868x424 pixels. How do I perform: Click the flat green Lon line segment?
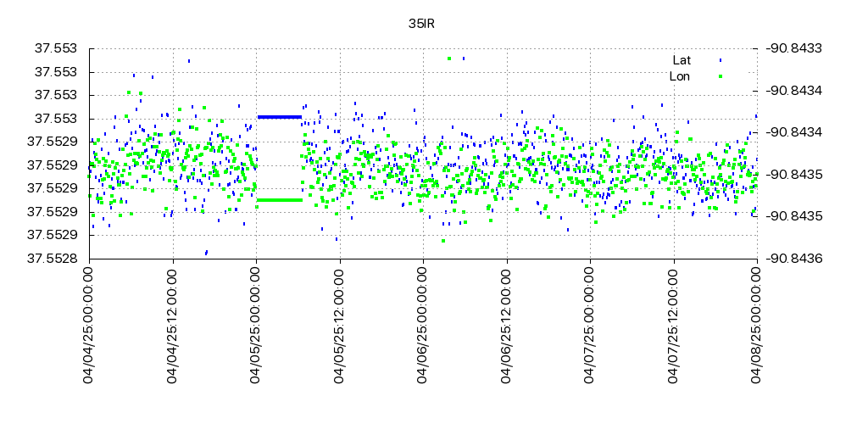(x=280, y=200)
